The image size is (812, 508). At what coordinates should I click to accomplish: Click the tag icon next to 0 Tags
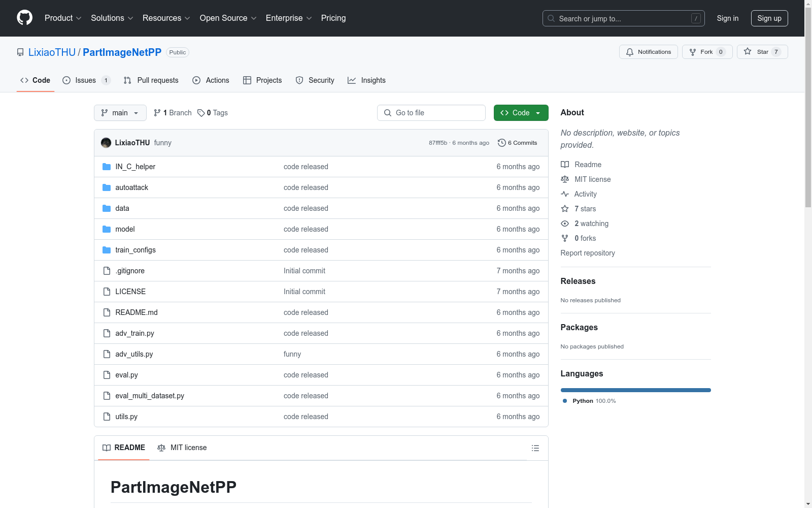point(201,113)
